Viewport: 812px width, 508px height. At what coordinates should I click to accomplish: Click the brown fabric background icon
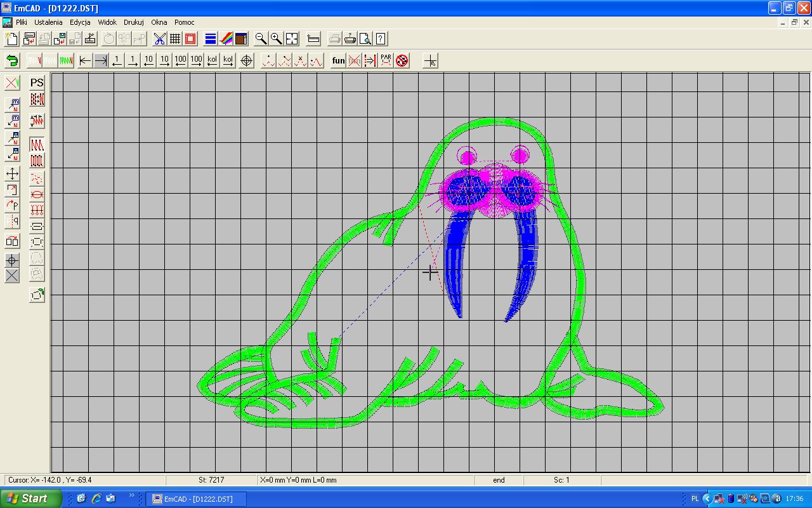tap(241, 39)
